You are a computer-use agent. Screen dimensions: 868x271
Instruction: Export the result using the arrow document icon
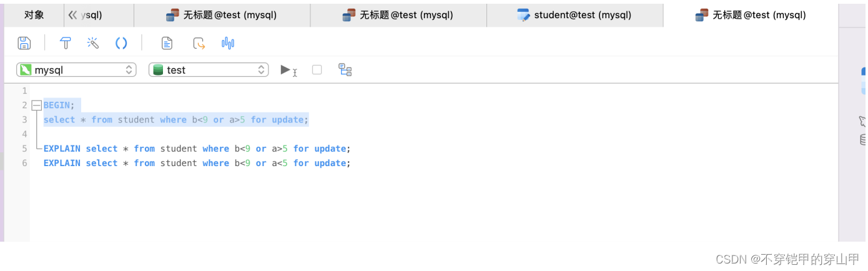pyautogui.click(x=199, y=43)
